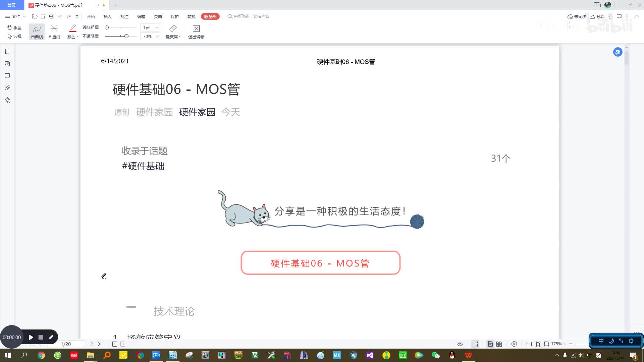
Task: Open the Thumbnails sidebar panel
Action: click(7, 64)
